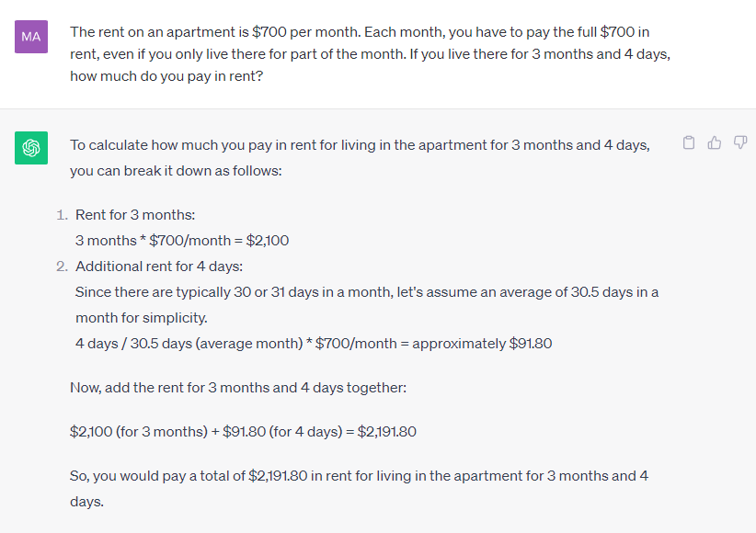Click 'you can break it down as follows:'
This screenshot has height=533, width=756.
[x=176, y=171]
